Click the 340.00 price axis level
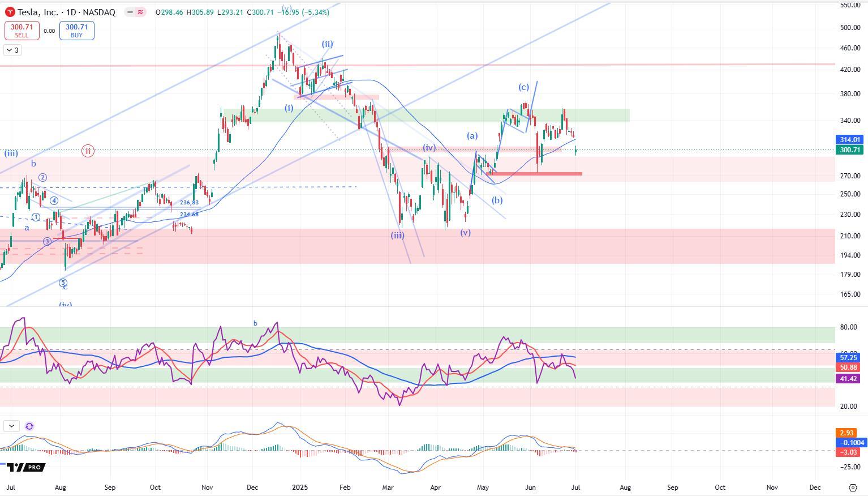868x496 pixels. click(x=850, y=121)
